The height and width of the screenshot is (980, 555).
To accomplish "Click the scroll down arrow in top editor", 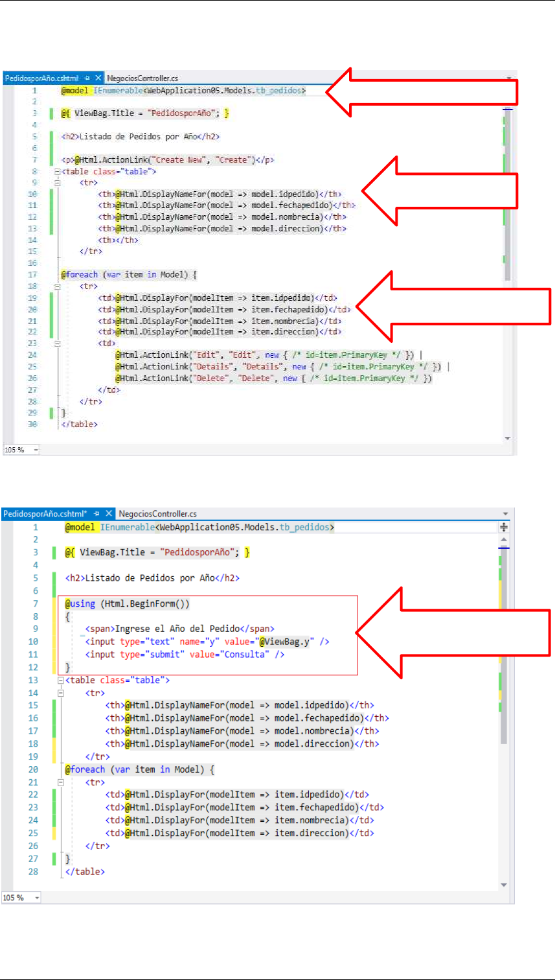I will point(507,439).
